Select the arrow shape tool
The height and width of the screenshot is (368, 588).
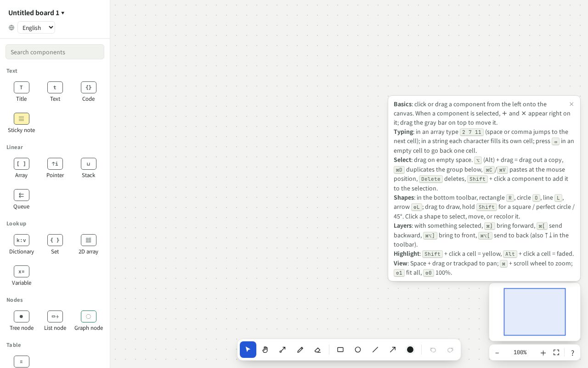(x=393, y=350)
